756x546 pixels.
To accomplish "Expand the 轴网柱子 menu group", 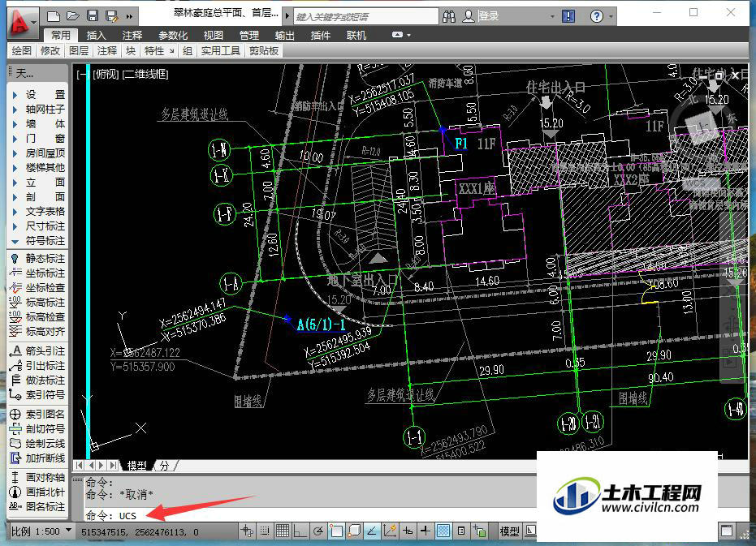I will tap(38, 110).
